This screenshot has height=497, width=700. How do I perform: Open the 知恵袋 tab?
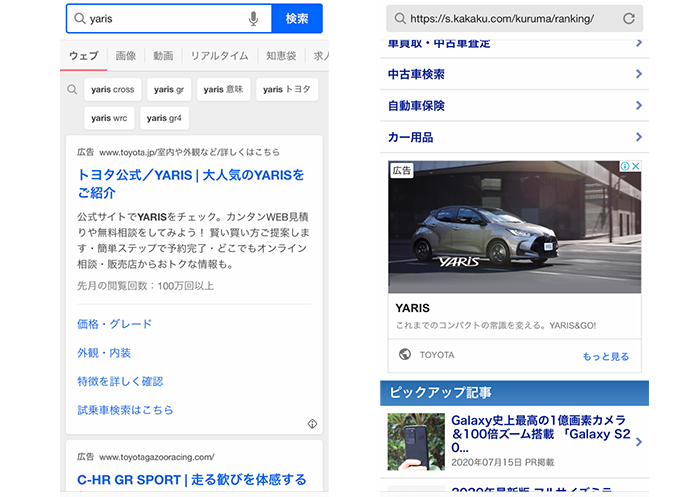[x=281, y=56]
